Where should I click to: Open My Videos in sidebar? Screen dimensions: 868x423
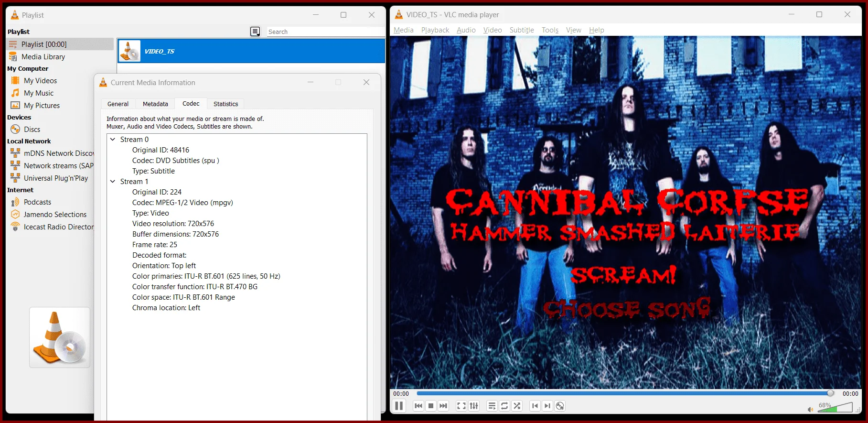(40, 81)
